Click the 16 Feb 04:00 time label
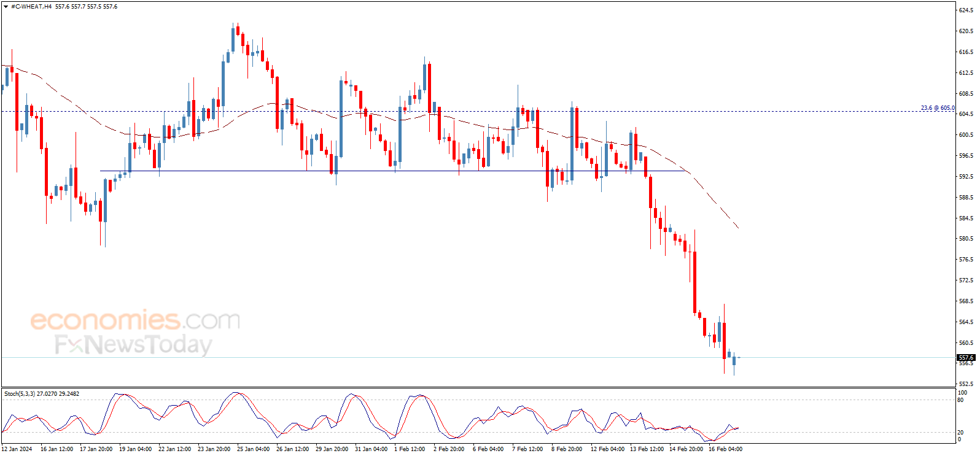The image size is (980, 456). 725,449
